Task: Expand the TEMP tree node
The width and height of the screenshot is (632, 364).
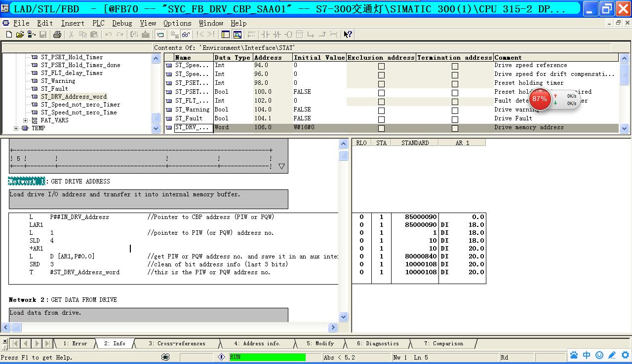Action: click(16, 128)
